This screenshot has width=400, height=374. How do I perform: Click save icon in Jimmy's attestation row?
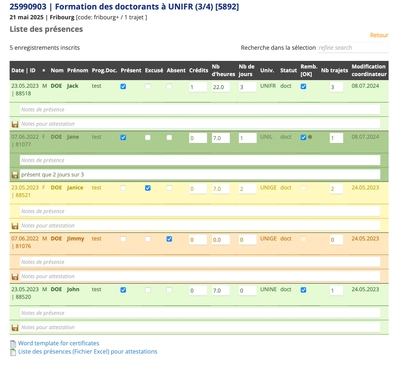click(x=15, y=277)
